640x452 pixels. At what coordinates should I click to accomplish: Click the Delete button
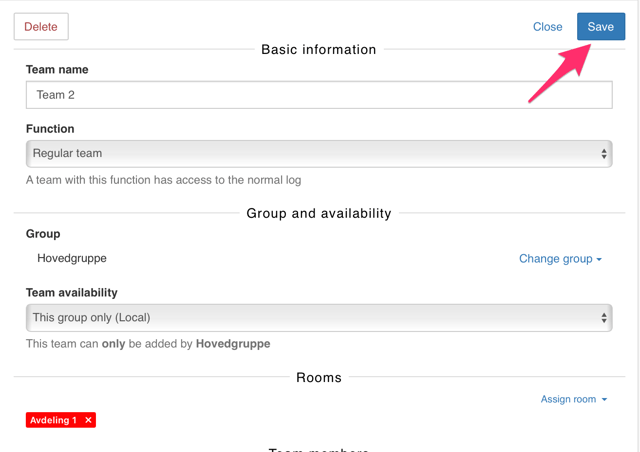point(41,27)
